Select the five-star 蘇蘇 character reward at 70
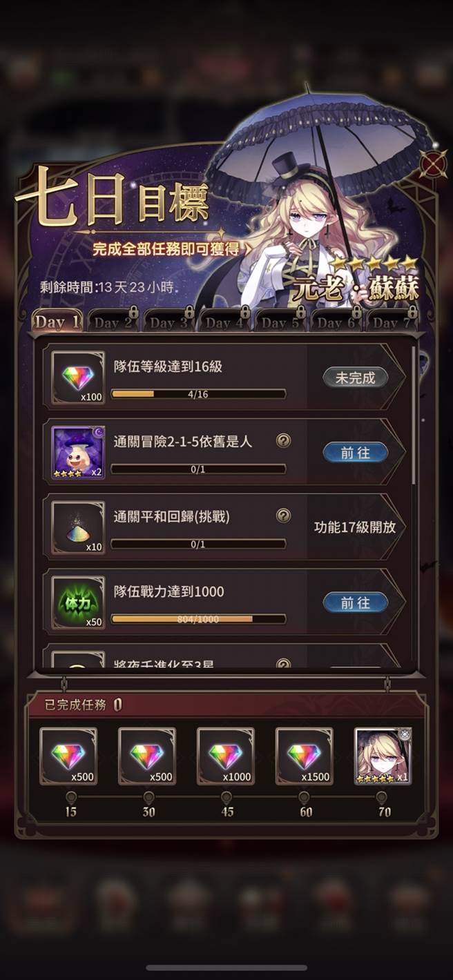 [383, 756]
